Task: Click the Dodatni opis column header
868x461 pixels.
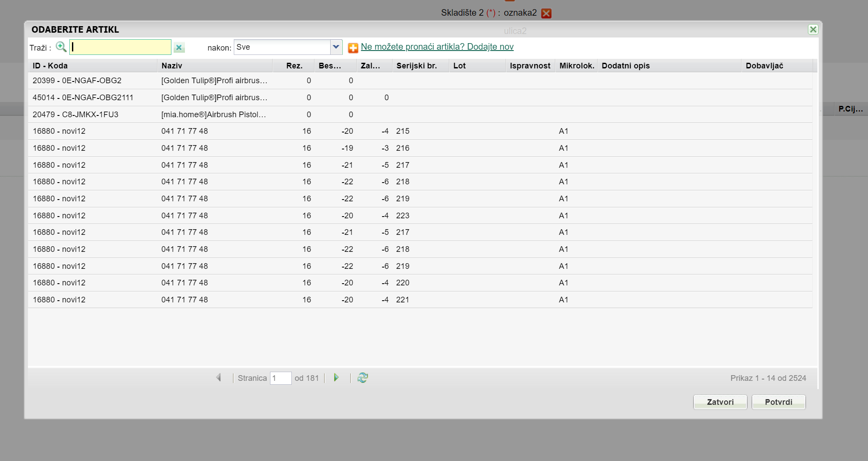Action: [x=669, y=66]
